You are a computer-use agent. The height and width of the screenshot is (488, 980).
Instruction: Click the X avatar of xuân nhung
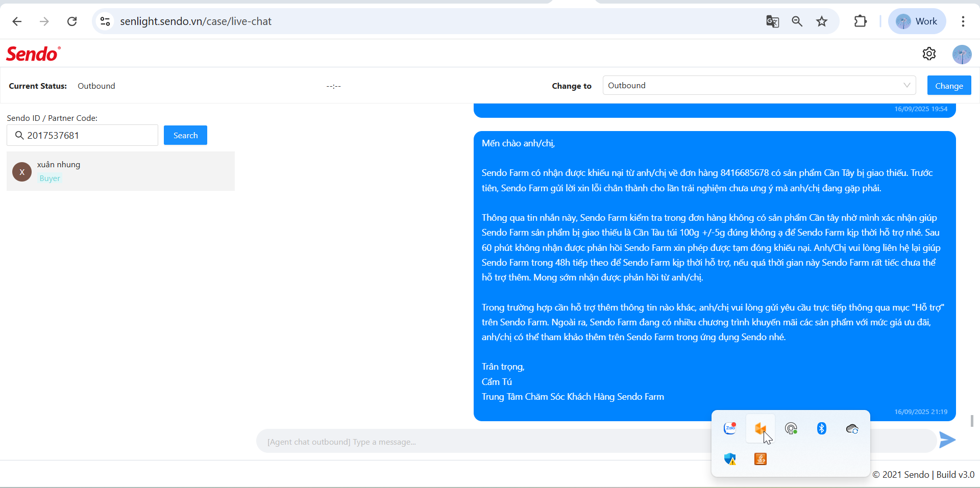click(x=22, y=172)
